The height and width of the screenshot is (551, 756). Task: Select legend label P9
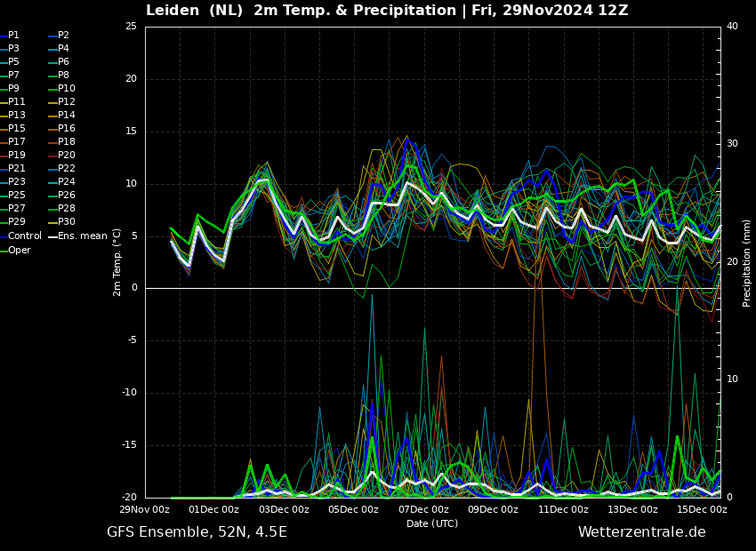click(x=13, y=89)
